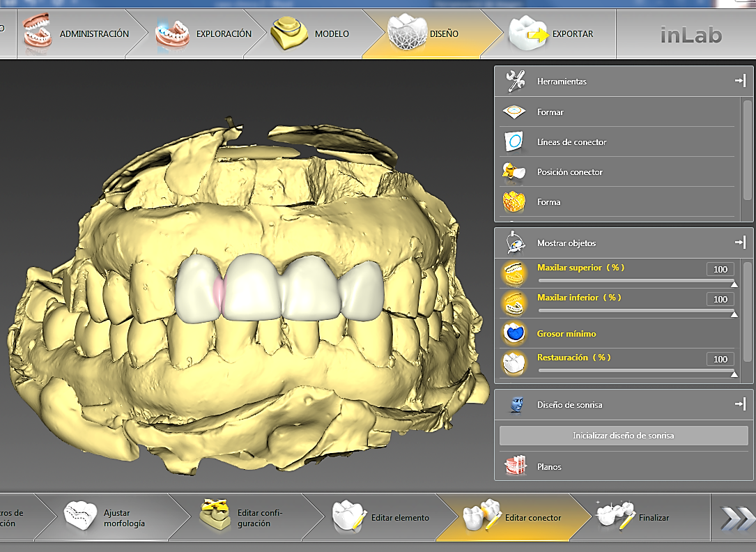The height and width of the screenshot is (552, 756).
Task: Select the Líneas de conector icon
Action: (x=514, y=141)
